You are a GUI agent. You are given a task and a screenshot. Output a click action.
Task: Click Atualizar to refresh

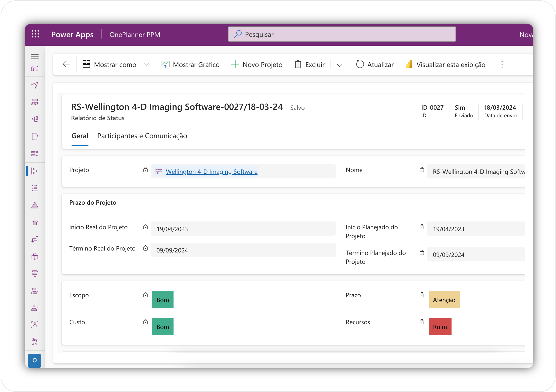[375, 64]
